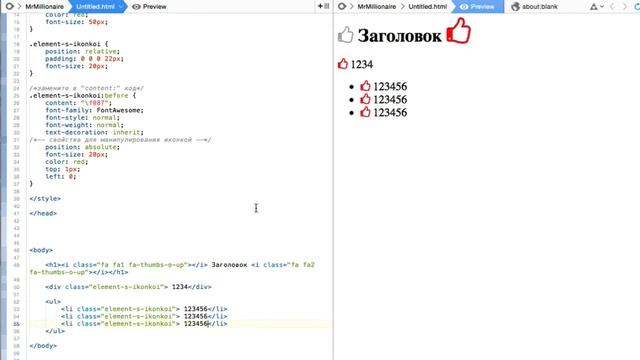The height and width of the screenshot is (360, 640).
Task: Click the text-decoration: inherit line
Action: coord(94,132)
